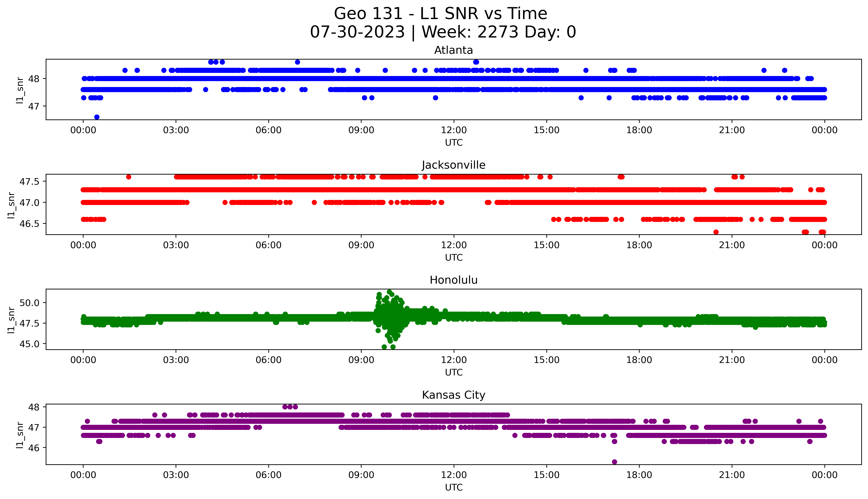This screenshot has width=868, height=499.
Task: Click the '09:00' tick label on the Honolulu plot
Action: pos(361,360)
